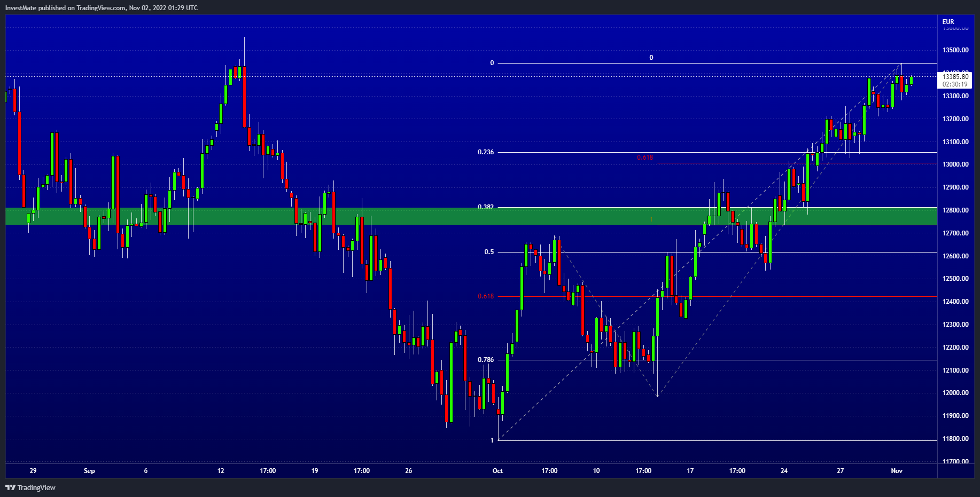Select the 0.236 Fibonacci level label

(486, 152)
